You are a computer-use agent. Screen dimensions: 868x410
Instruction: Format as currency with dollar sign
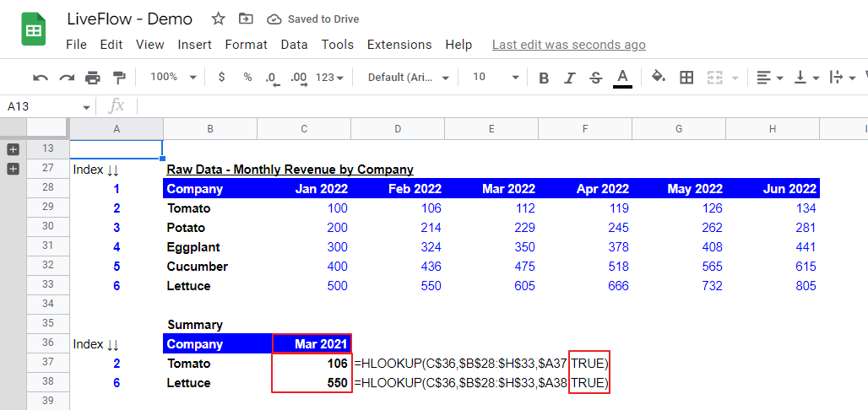coord(221,78)
